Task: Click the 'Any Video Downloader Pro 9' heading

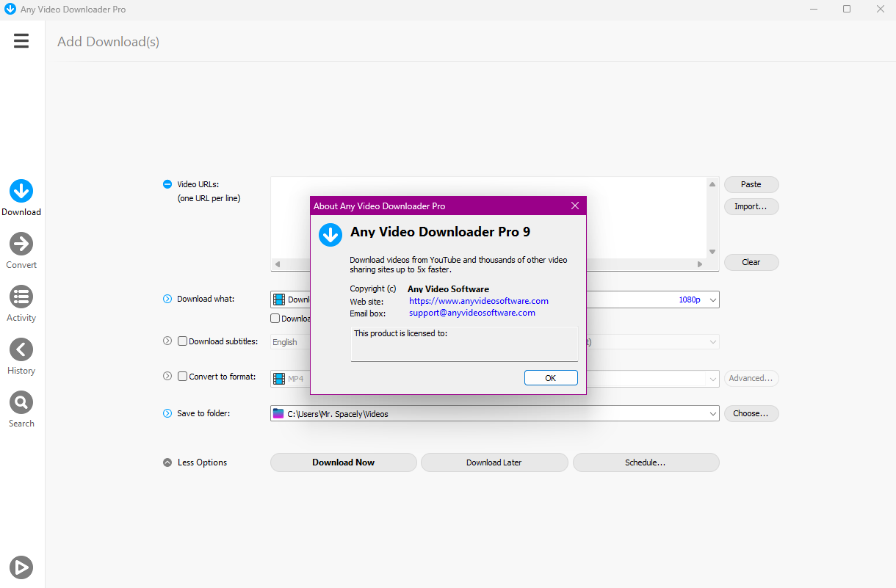Action: (x=441, y=232)
